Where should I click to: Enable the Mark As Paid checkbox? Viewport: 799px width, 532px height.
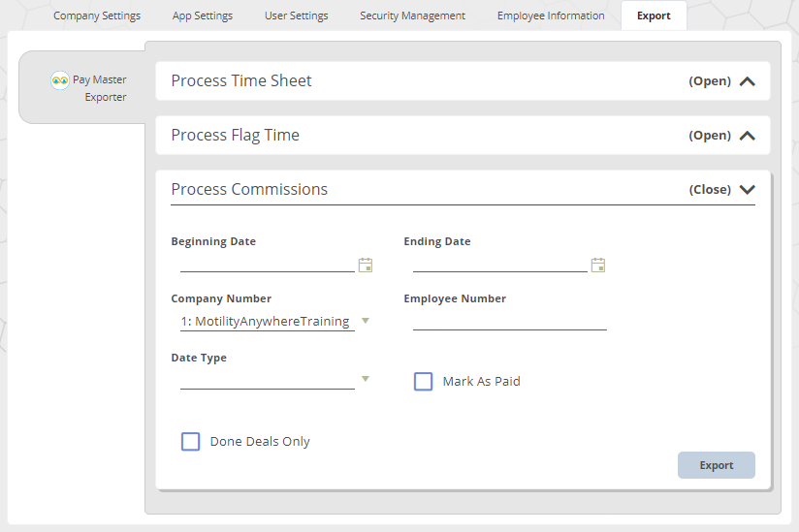tap(423, 381)
